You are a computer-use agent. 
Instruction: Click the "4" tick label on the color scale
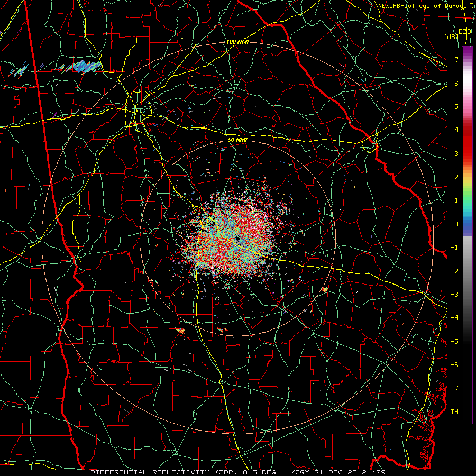click(456, 130)
